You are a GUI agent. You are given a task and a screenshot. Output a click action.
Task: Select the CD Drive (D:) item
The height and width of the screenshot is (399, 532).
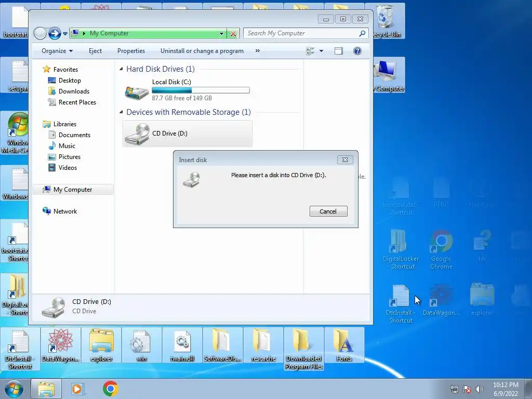pyautogui.click(x=187, y=134)
